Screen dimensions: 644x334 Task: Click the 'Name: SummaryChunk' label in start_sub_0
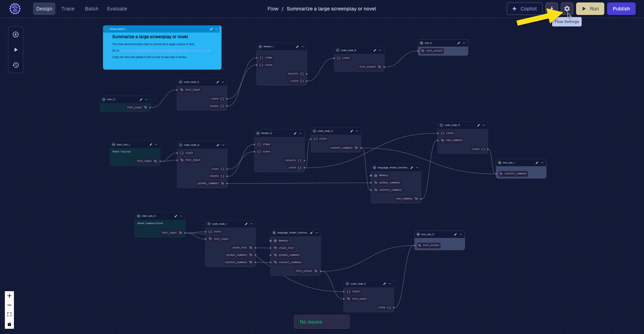(x=150, y=223)
